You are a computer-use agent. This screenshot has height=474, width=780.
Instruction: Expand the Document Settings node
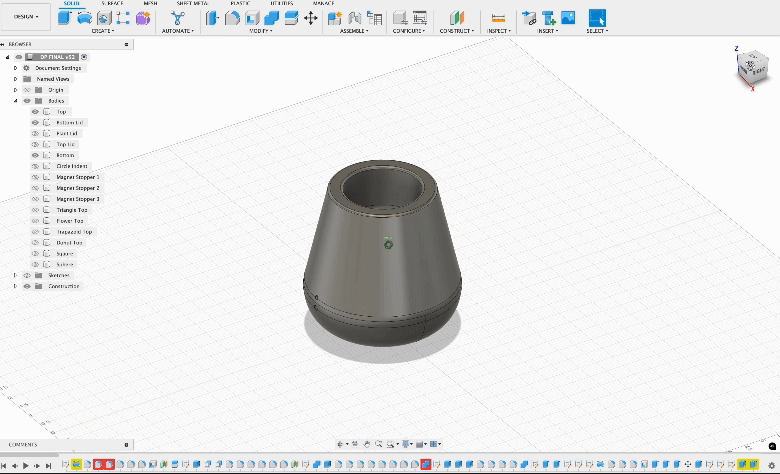[x=15, y=68]
